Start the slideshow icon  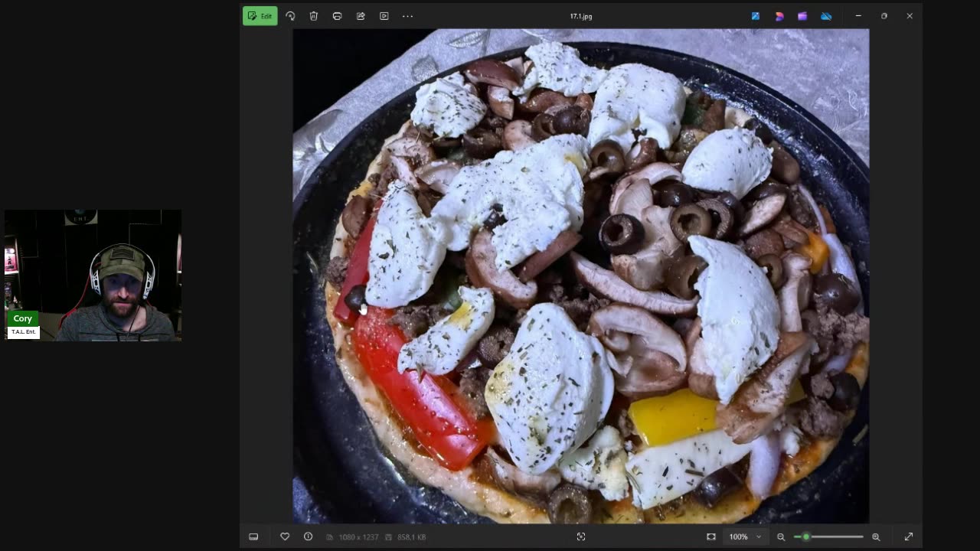click(x=384, y=16)
